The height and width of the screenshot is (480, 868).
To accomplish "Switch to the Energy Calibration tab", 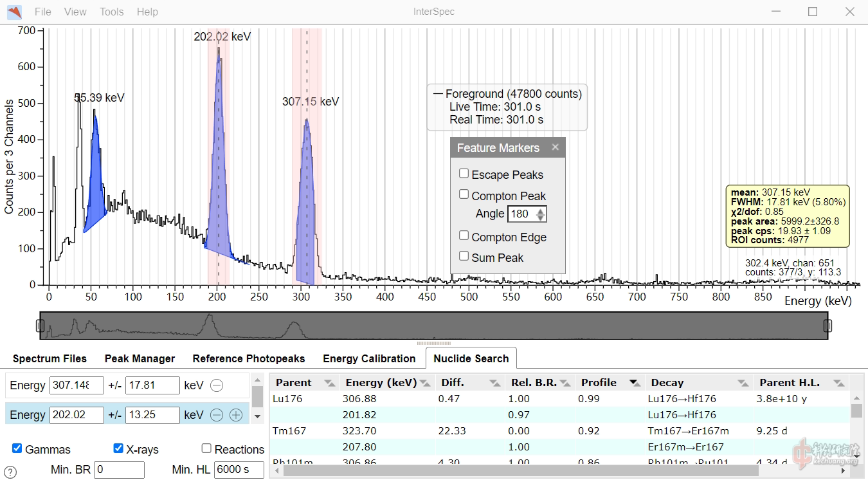I will coord(369,358).
